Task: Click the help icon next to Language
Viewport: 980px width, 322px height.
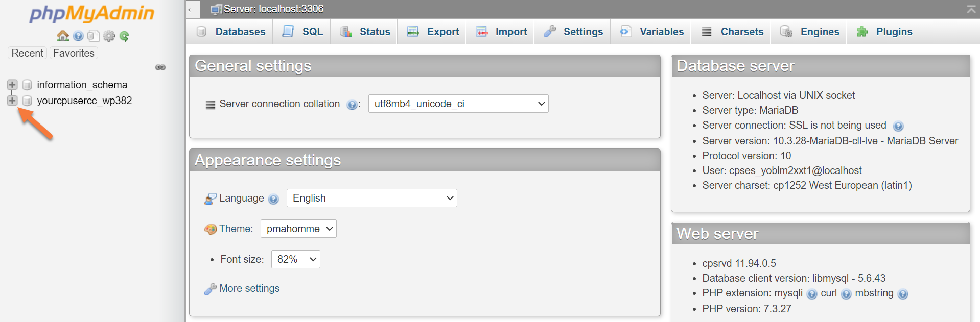Action: click(x=273, y=199)
